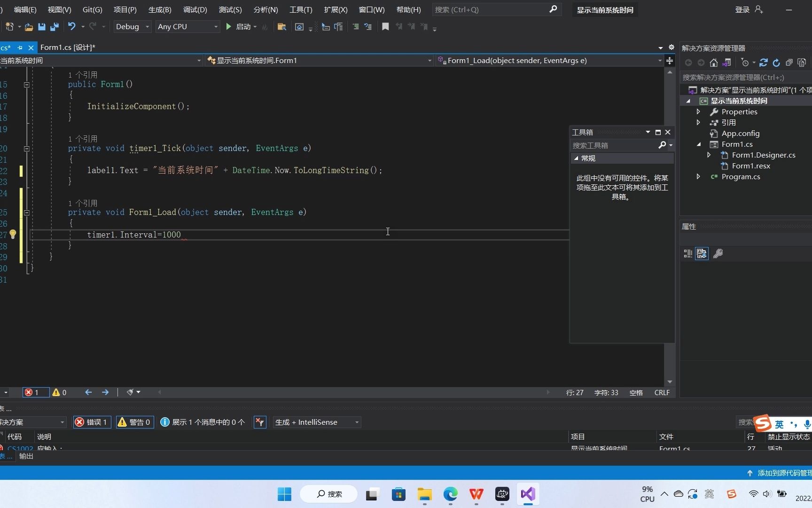Viewport: 812px width, 508px height.
Task: Switch to the 输出 output tab
Action: (26, 456)
